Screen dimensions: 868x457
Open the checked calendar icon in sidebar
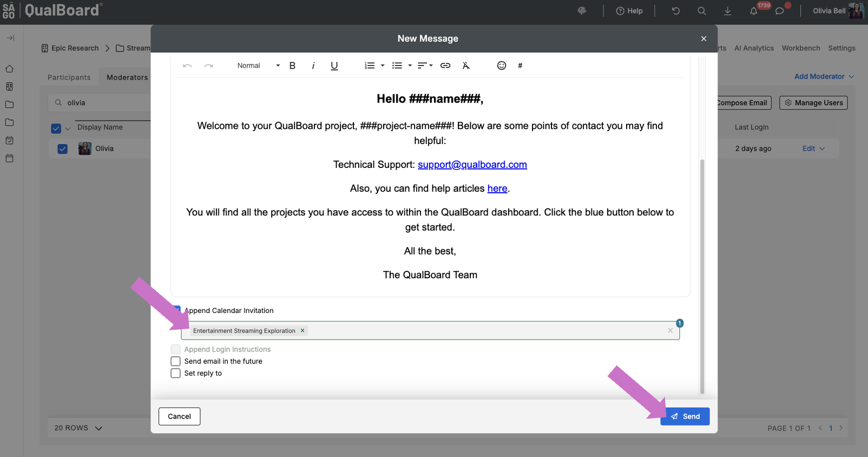point(9,140)
